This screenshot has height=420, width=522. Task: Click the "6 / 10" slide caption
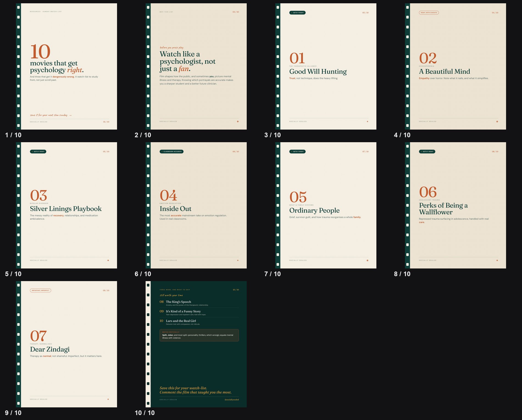pyautogui.click(x=143, y=274)
